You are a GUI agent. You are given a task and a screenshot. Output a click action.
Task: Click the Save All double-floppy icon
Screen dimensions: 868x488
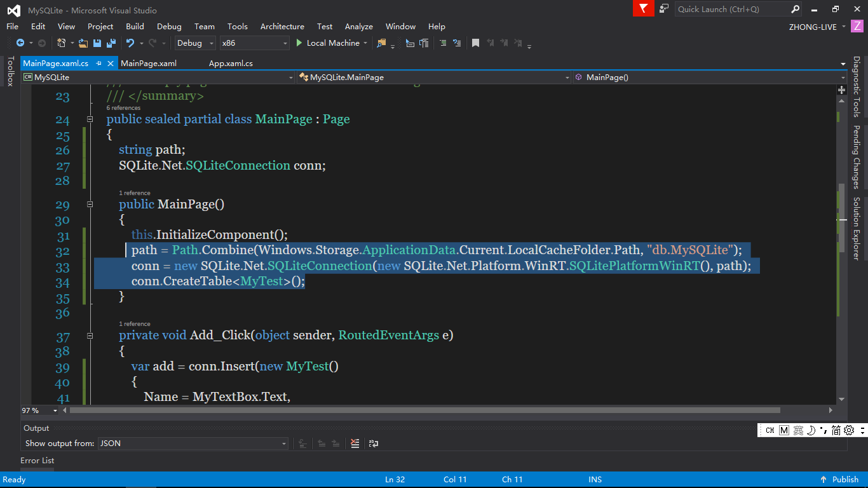(x=111, y=43)
